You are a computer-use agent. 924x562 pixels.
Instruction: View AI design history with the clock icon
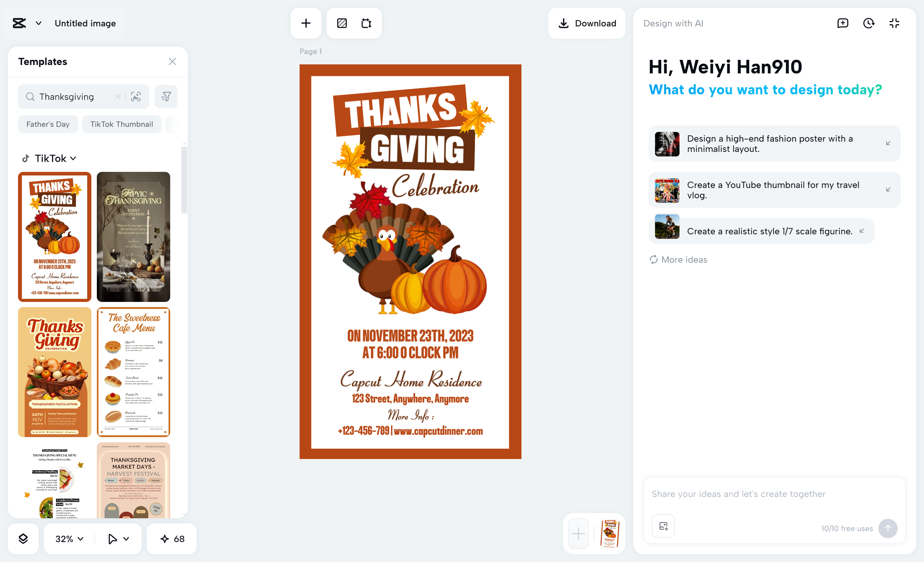coord(868,23)
